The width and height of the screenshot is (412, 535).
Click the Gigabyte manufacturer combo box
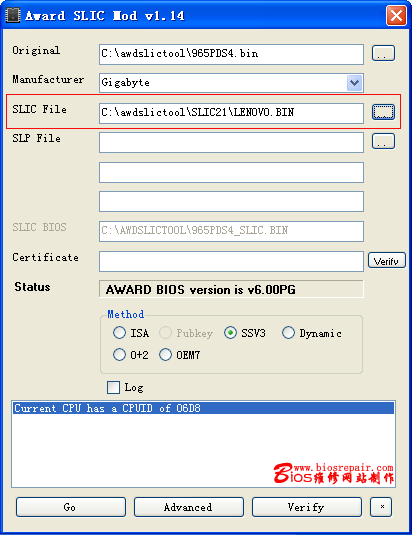(x=231, y=83)
